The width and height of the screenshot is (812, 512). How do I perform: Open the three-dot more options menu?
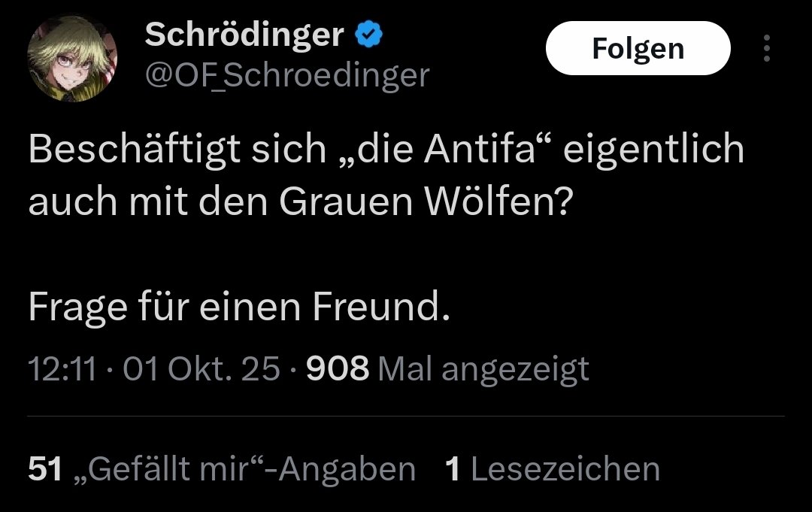pos(766,49)
